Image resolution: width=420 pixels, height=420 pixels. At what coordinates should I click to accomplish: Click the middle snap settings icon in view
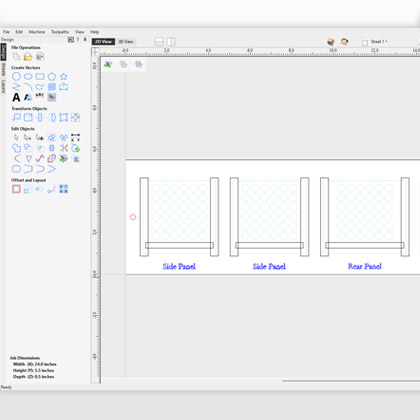coord(123,64)
